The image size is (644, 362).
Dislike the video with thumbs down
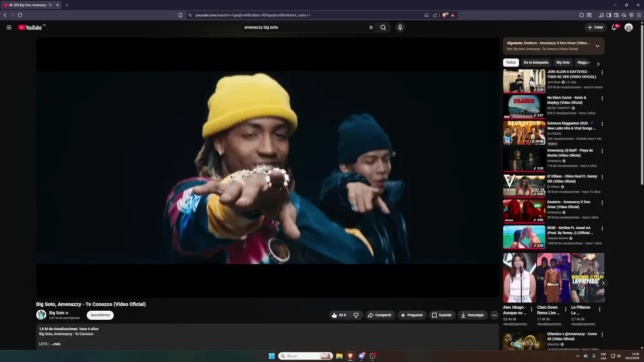[356, 315]
